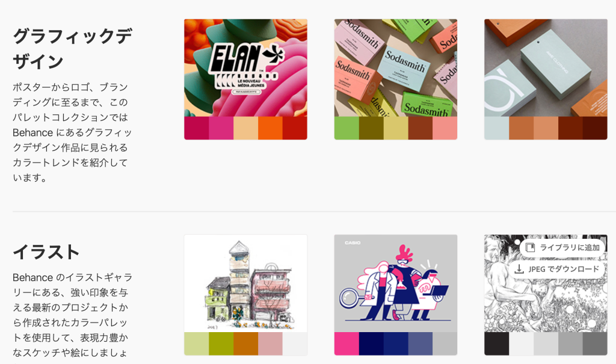Open the Sodasmith packaging palette image

(x=396, y=67)
